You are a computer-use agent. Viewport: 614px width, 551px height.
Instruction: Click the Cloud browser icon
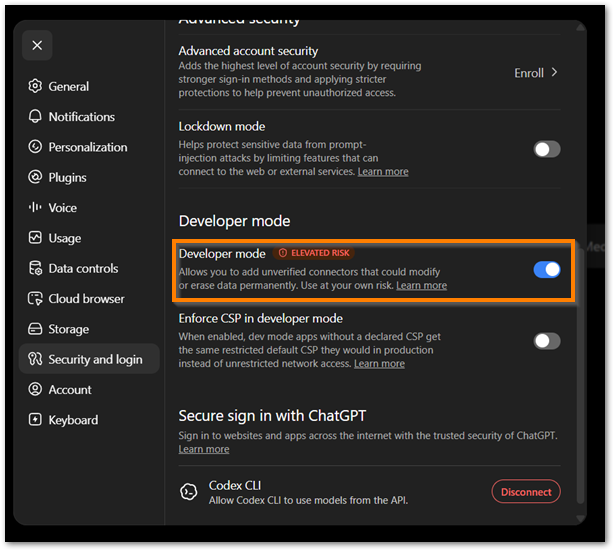pyautogui.click(x=35, y=298)
